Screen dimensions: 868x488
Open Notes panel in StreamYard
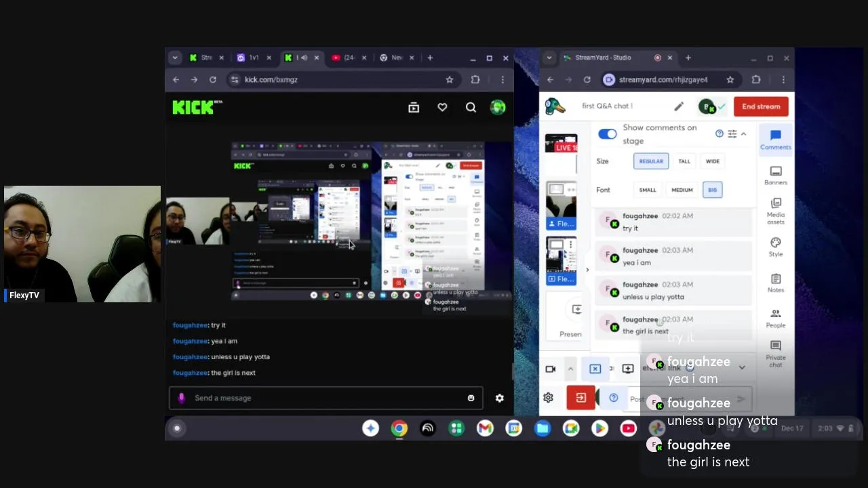click(776, 283)
